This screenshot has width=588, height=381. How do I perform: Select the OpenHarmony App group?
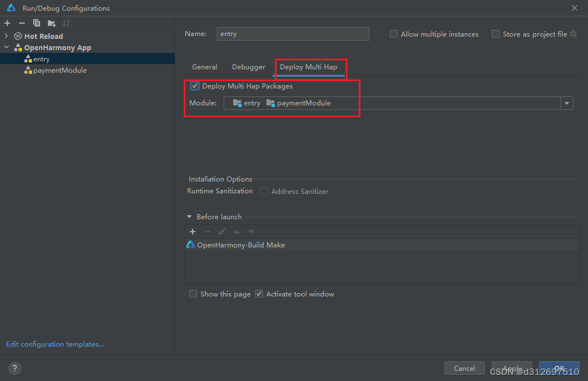[x=57, y=48]
